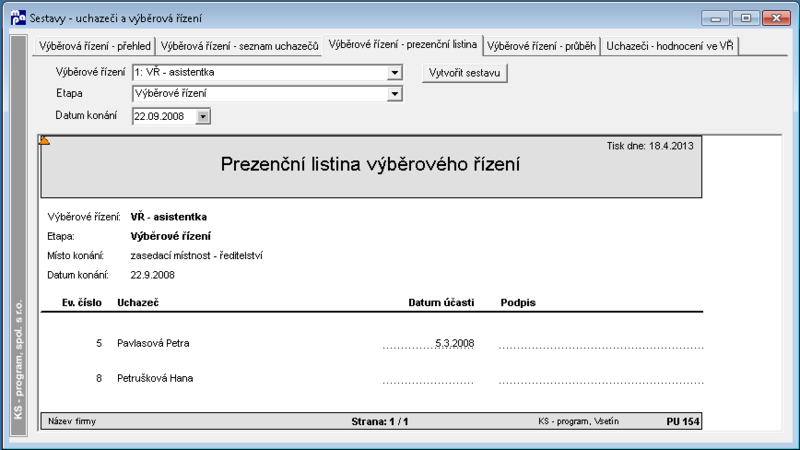Click the report title Prezenční listina výběrového řízení
Viewport: 800px width, 450px height.
pos(370,164)
